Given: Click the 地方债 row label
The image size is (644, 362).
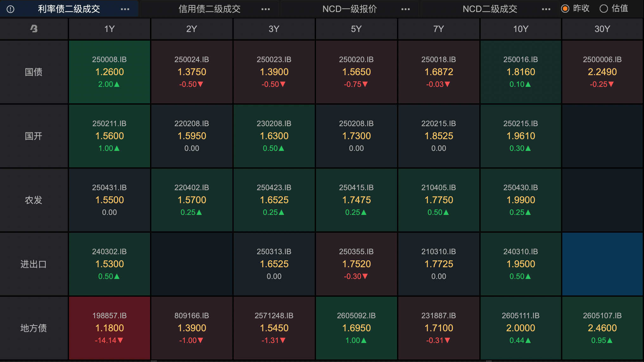Looking at the screenshot, I should [x=34, y=328].
